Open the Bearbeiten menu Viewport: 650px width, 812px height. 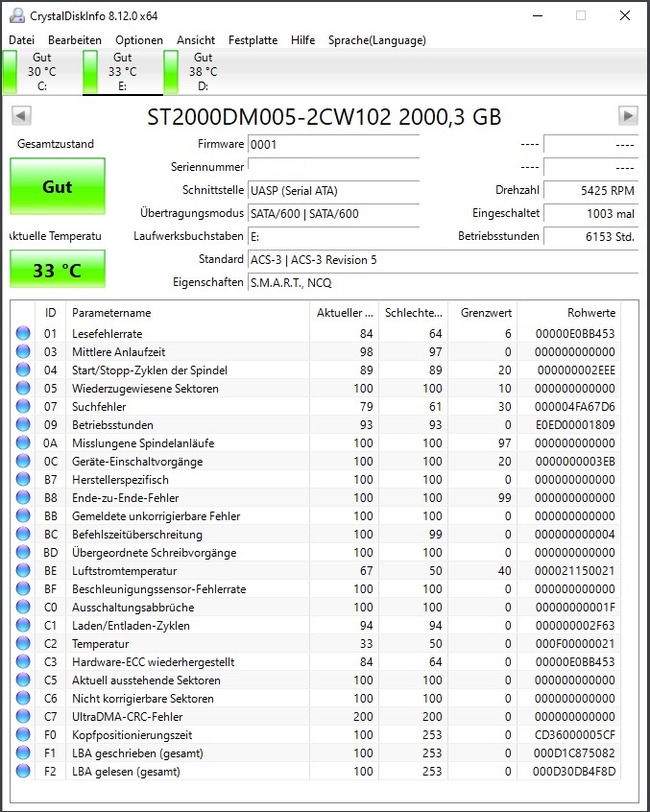click(x=75, y=40)
